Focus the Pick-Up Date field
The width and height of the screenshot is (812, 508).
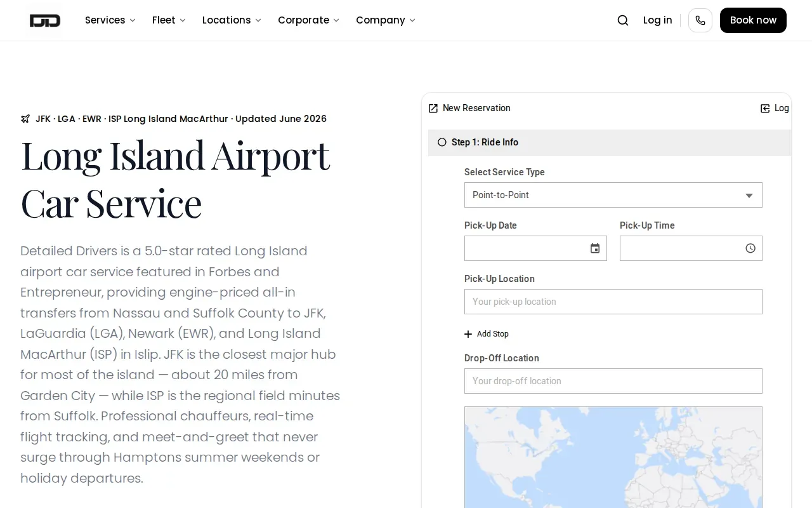pyautogui.click(x=535, y=248)
